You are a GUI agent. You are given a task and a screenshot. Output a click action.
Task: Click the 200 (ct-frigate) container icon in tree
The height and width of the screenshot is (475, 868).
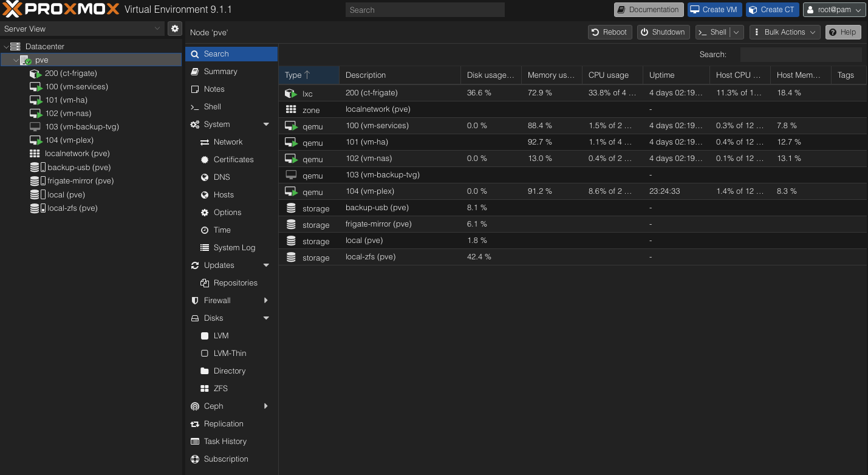35,73
